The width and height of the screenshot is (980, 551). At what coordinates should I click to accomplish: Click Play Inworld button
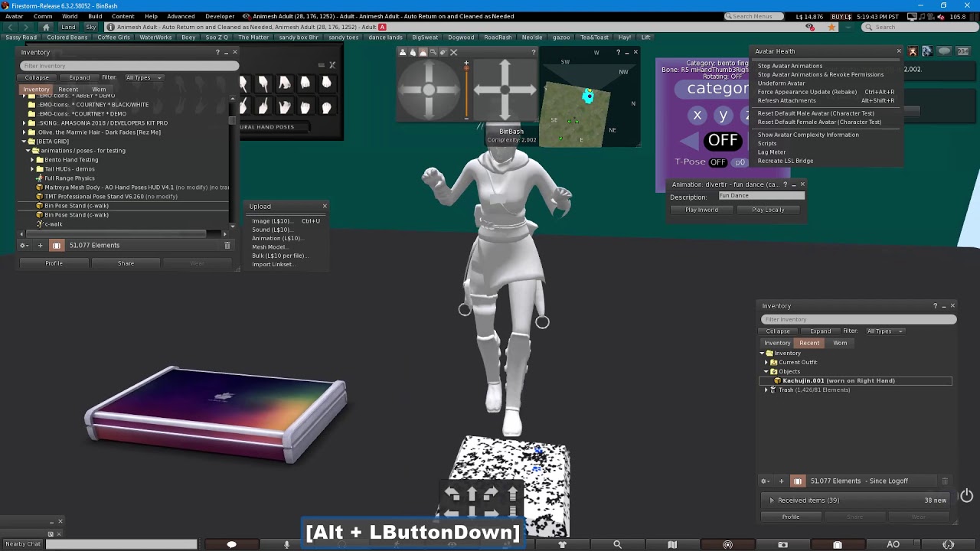702,210
